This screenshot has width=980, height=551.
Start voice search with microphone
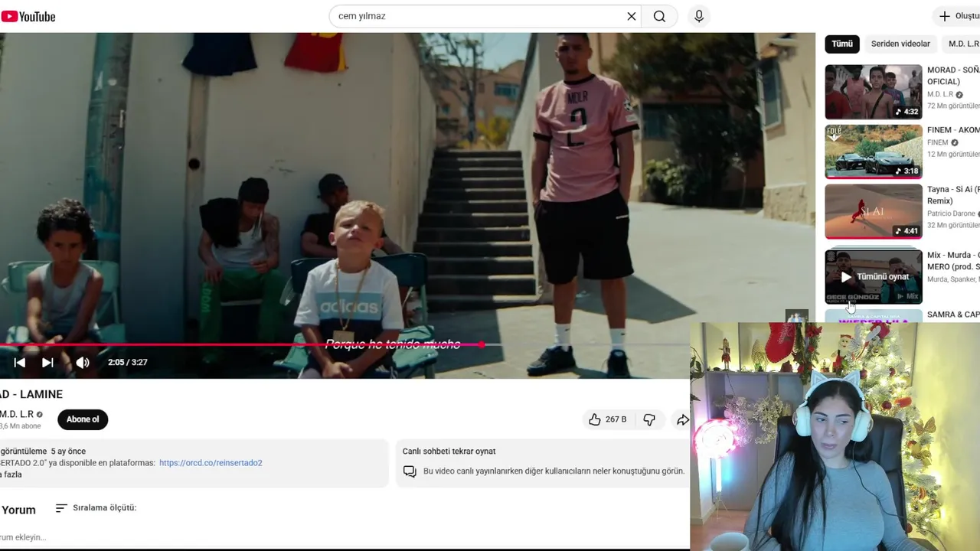(x=698, y=16)
